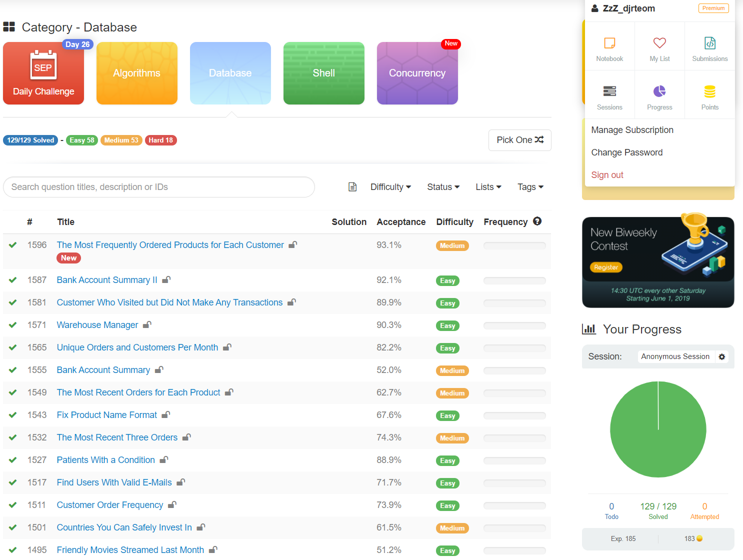The width and height of the screenshot is (743, 560).
Task: Choose Sign out from user menu
Action: click(x=607, y=175)
